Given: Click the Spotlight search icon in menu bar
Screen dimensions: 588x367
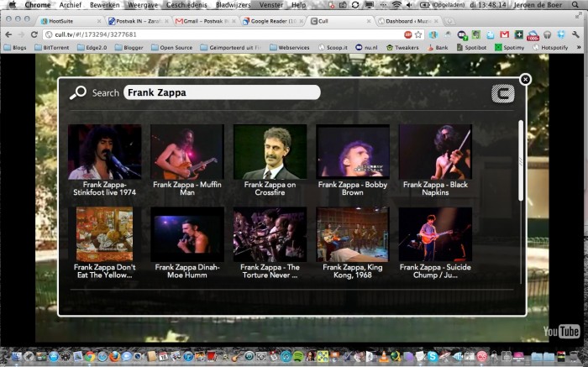Looking at the screenshot, I should coord(575,5).
